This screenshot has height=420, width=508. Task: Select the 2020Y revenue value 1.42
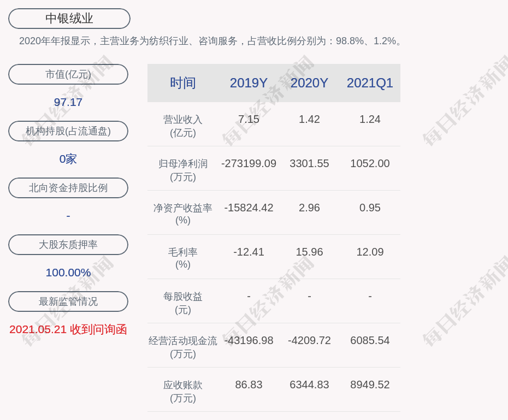click(309, 119)
